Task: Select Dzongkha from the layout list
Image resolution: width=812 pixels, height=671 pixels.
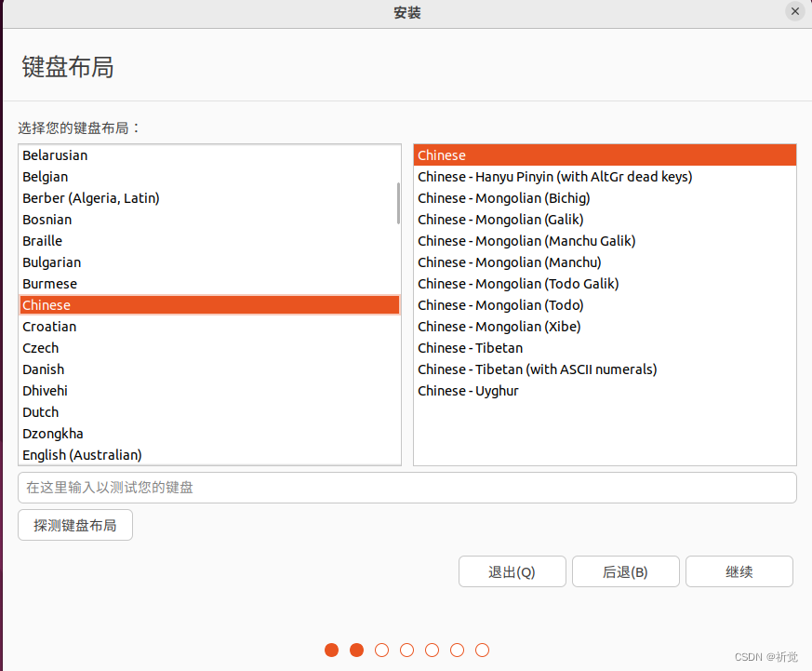Action: [x=53, y=433]
